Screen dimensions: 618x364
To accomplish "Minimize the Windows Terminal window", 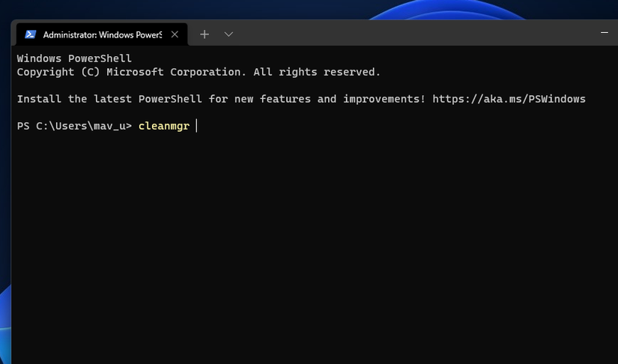I will [x=604, y=34].
